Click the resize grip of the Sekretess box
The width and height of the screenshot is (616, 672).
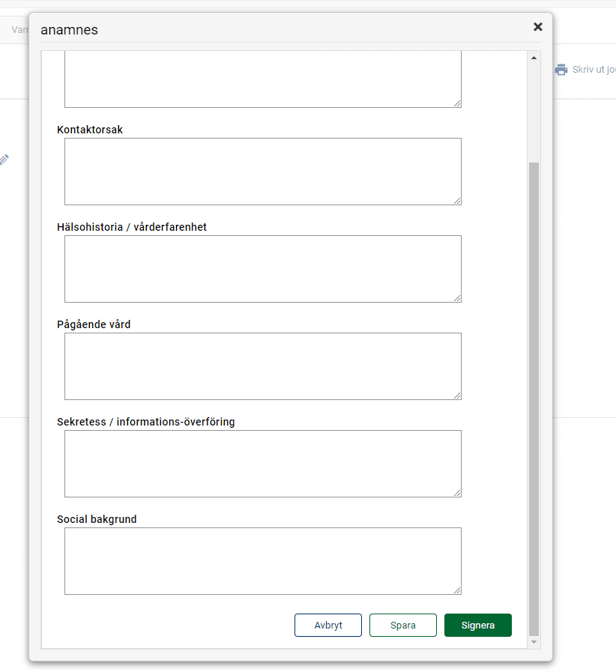[x=457, y=493]
